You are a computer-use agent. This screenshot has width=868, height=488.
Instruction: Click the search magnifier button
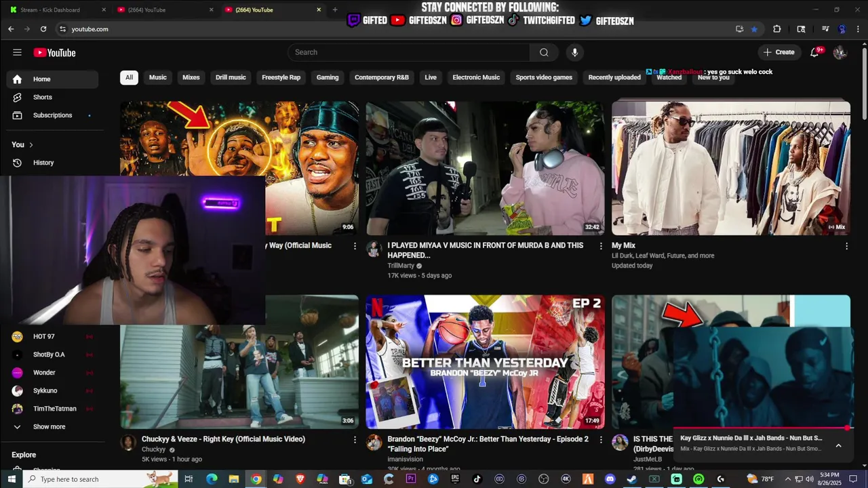coord(544,52)
